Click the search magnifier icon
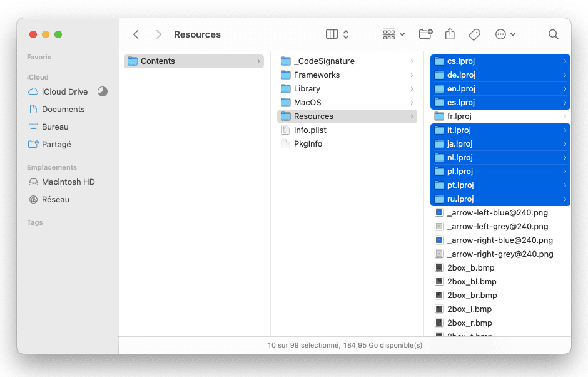The width and height of the screenshot is (588, 377). point(554,34)
